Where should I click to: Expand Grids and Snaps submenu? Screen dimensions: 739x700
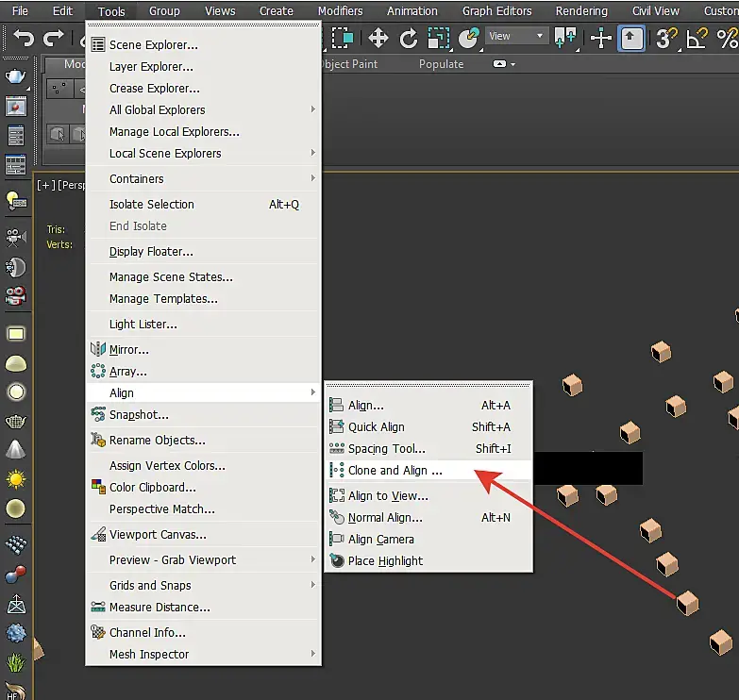pyautogui.click(x=204, y=585)
